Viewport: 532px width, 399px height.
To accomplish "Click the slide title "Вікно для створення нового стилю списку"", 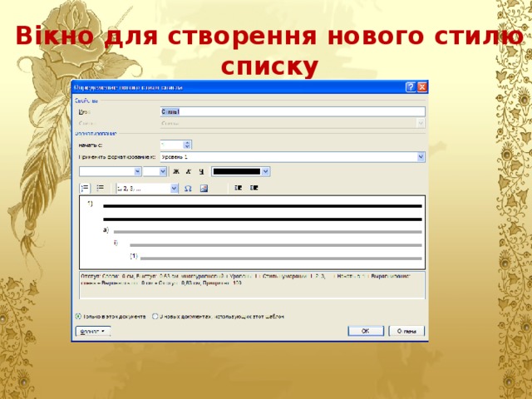I will click(x=269, y=51).
